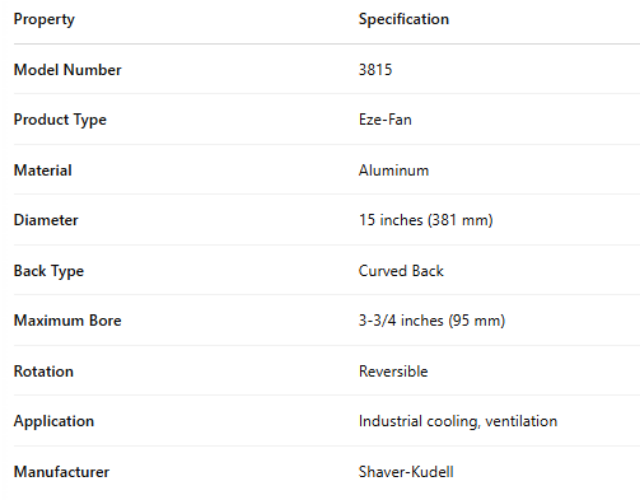Click the Reversible rotation value
This screenshot has width=640, height=500.
[393, 371]
